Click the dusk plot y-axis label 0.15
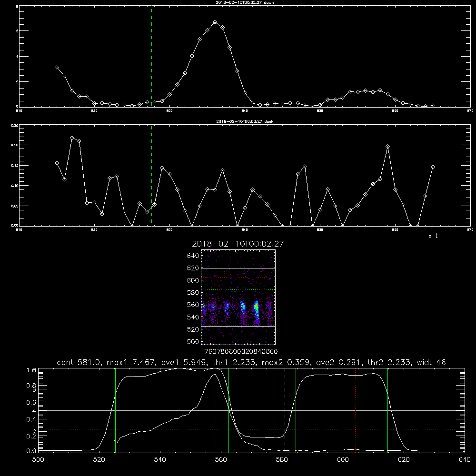The width and height of the screenshot is (476, 476). tap(15, 166)
